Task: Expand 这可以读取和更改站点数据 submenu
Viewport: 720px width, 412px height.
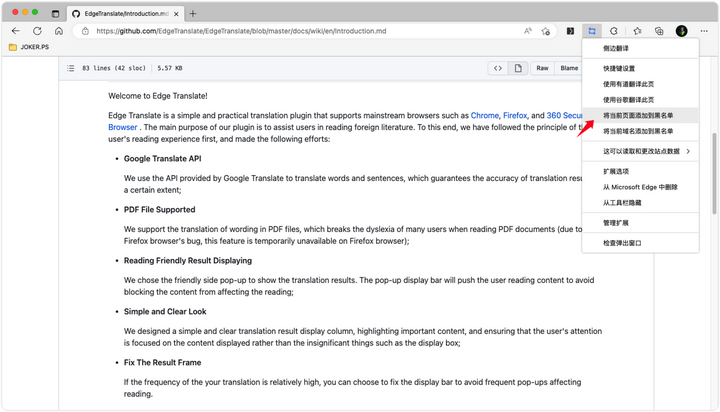Action: 640,151
